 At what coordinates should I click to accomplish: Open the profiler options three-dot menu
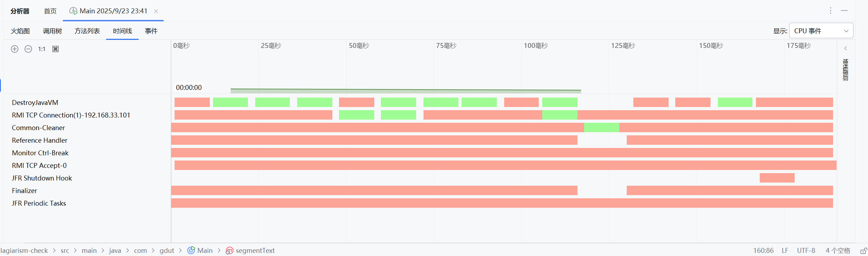pos(831,11)
